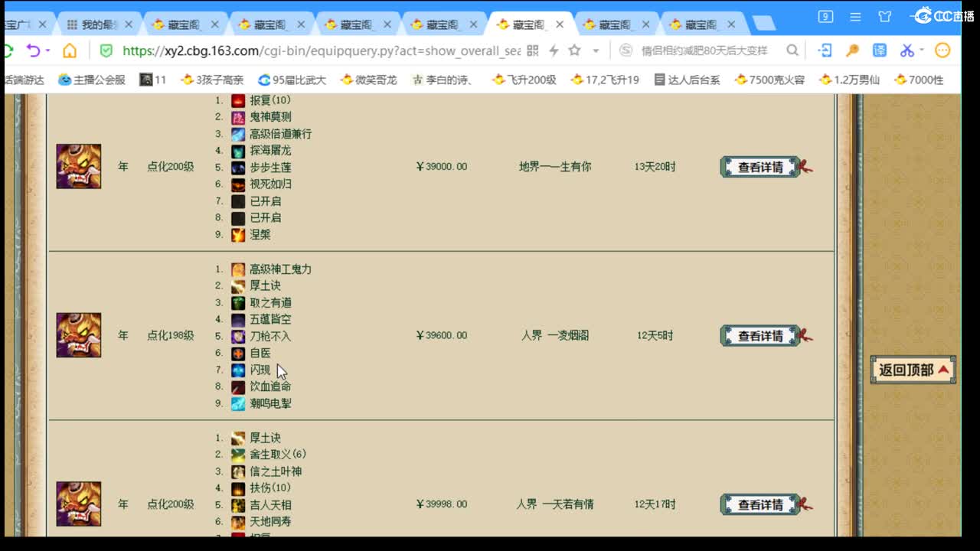The height and width of the screenshot is (551, 980).
Task: Click the shirt skin icon in title bar
Action: 885,16
